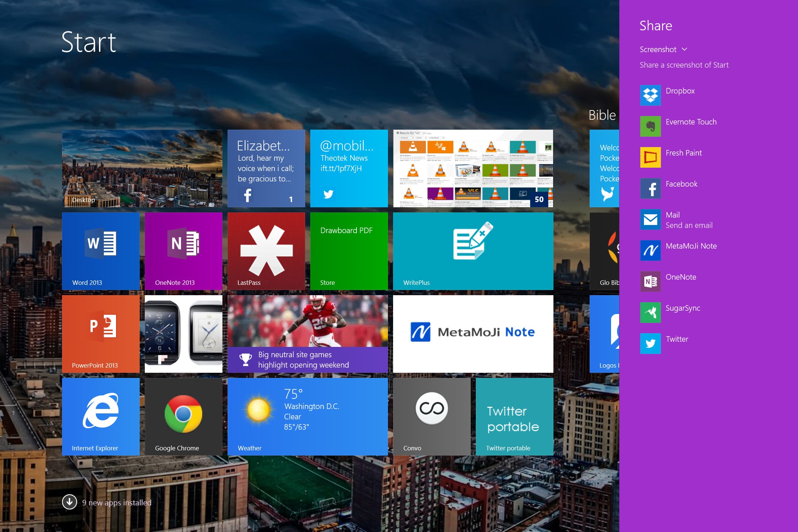
Task: Show all apps with down arrow button
Action: tap(69, 502)
